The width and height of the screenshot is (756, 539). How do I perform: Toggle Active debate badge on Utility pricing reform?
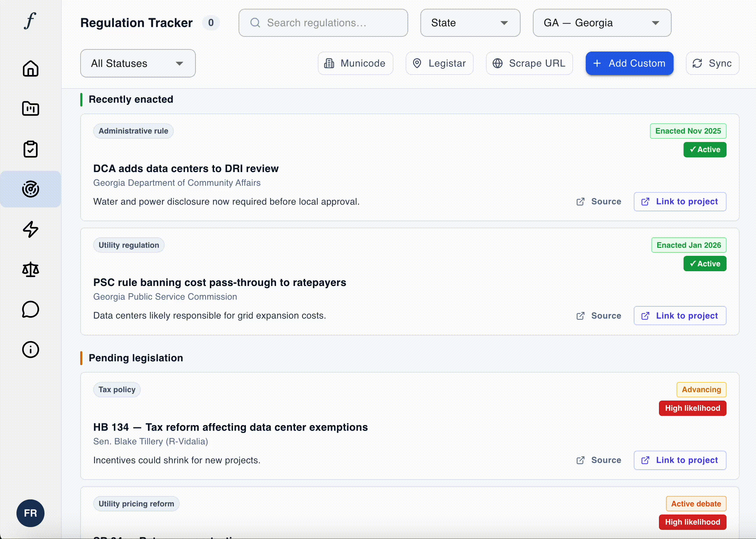[x=696, y=504]
